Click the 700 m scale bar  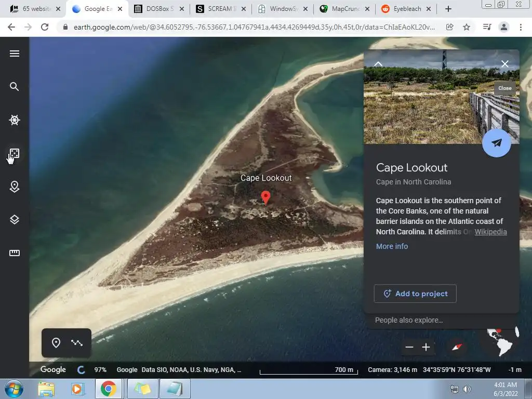[309, 370]
